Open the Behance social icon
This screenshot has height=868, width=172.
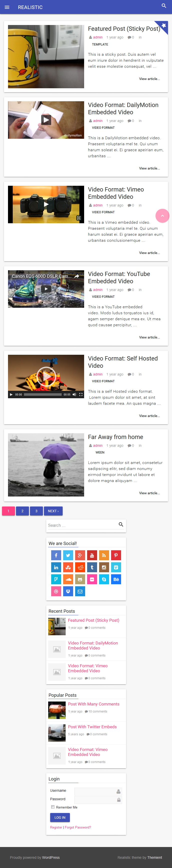coord(116,579)
